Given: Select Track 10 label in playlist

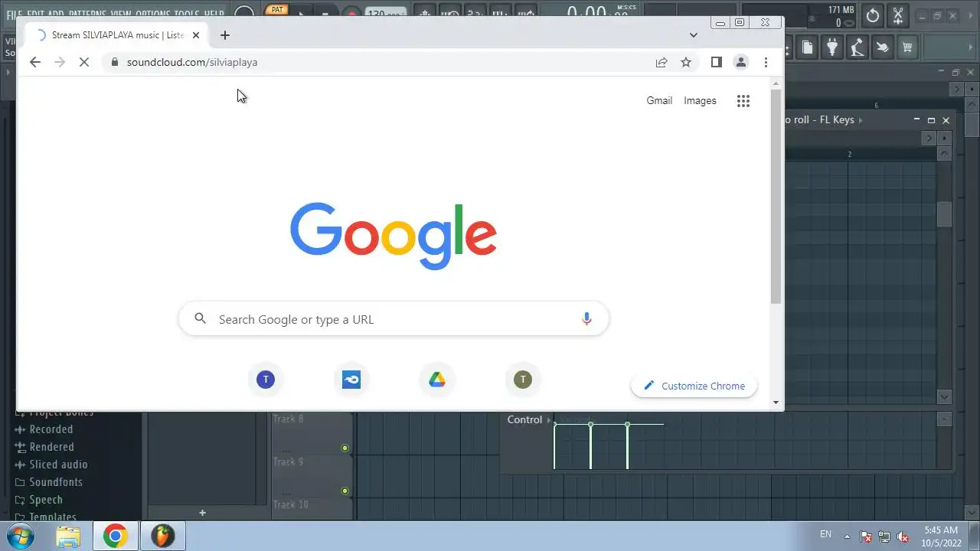Looking at the screenshot, I should [x=291, y=504].
